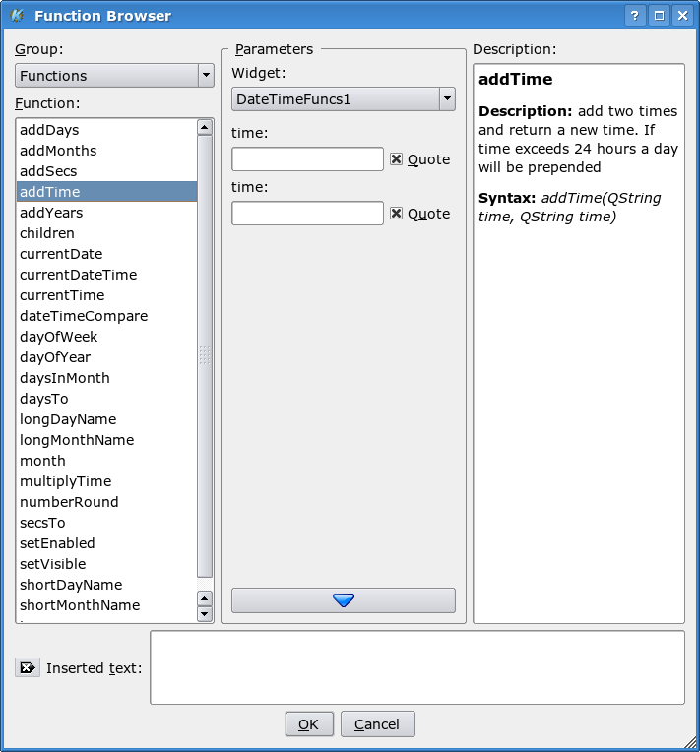Select secsTo in function list
This screenshot has height=752, width=700.
(106, 522)
